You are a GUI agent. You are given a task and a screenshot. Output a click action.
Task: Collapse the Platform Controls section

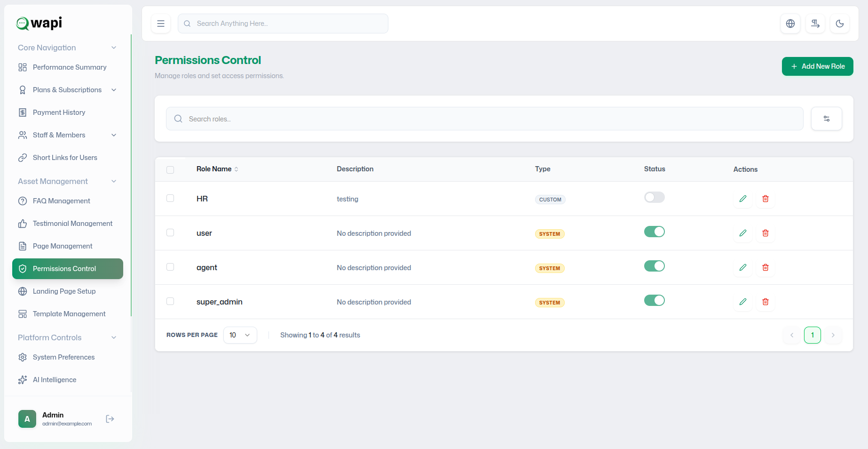click(114, 337)
